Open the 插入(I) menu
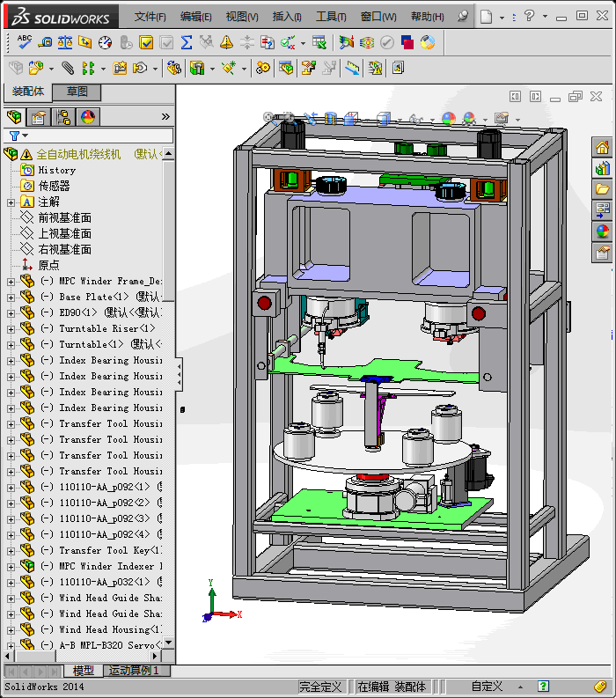Viewport: 616px width, 698px height. [287, 17]
